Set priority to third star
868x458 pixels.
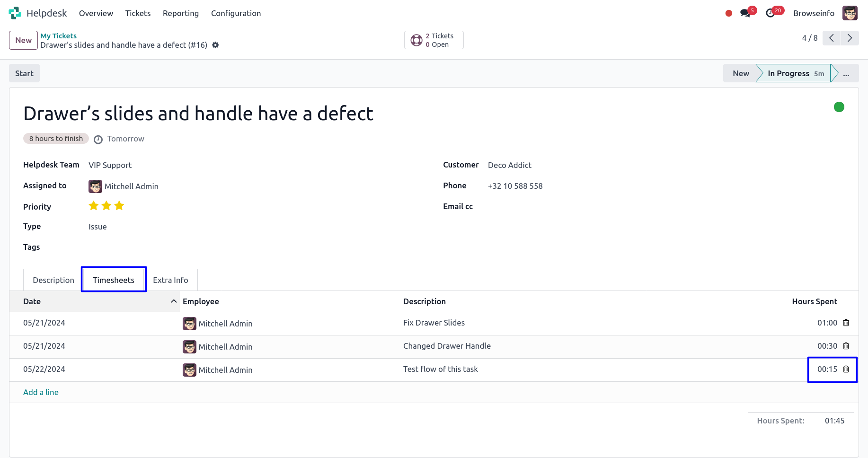[x=119, y=206]
